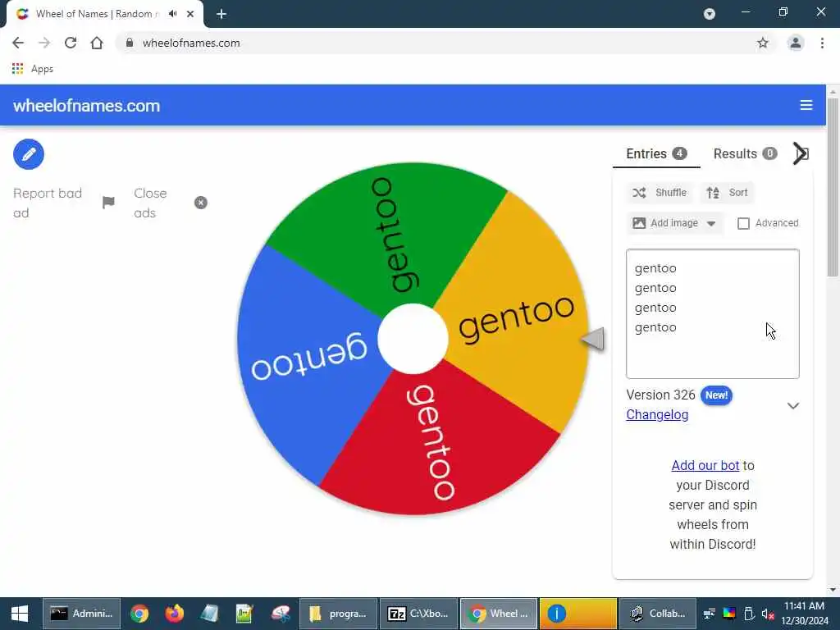Open the Chrome profile avatar
The height and width of the screenshot is (630, 840).
[x=796, y=43]
